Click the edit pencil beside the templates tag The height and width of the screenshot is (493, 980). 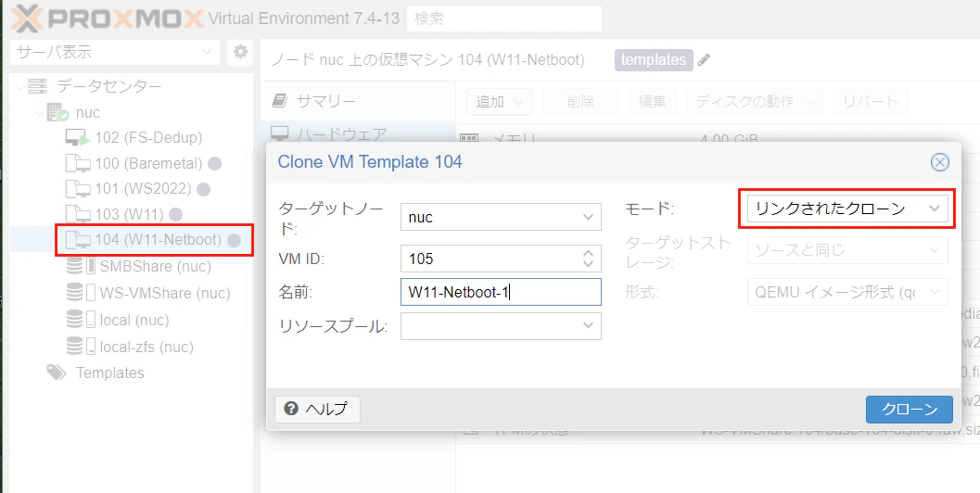point(705,60)
